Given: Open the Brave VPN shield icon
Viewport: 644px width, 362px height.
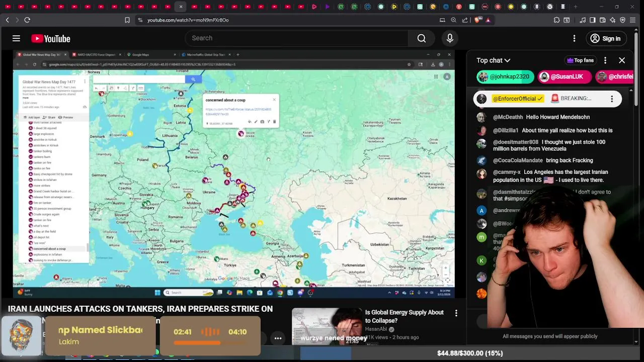Looking at the screenshot, I should (623, 20).
